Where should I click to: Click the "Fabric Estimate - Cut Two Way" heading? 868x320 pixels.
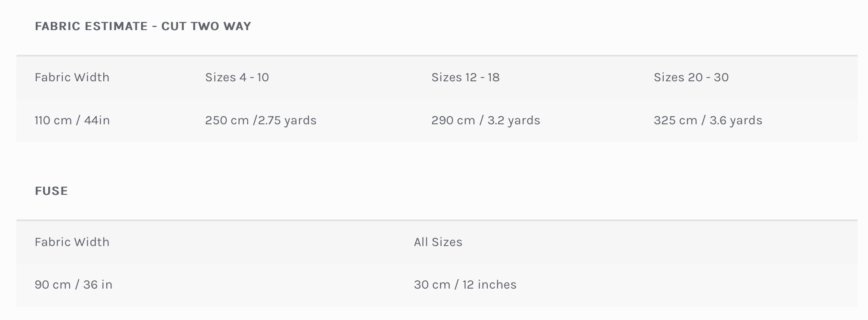click(143, 26)
